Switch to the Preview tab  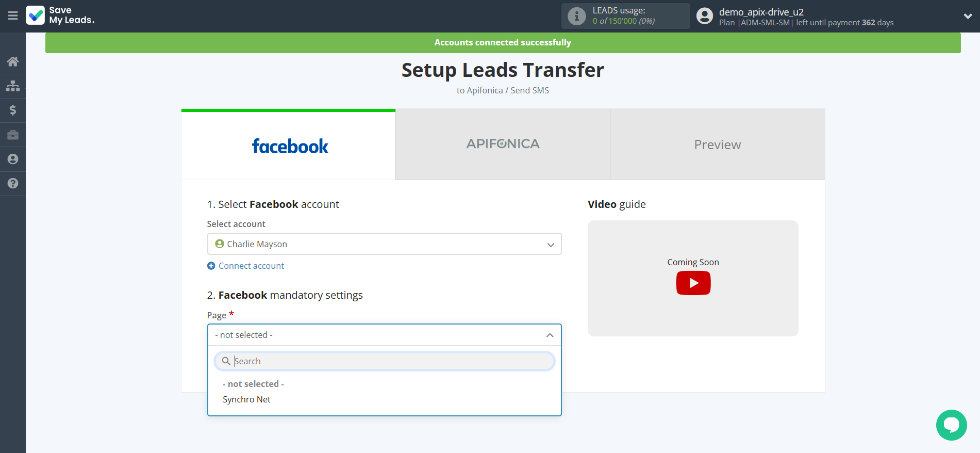coord(717,144)
